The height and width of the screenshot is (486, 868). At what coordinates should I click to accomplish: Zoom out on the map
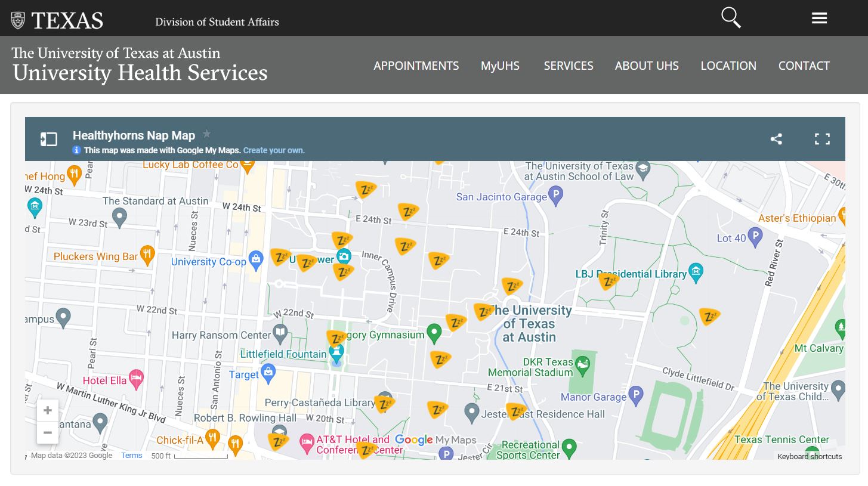[x=48, y=433]
